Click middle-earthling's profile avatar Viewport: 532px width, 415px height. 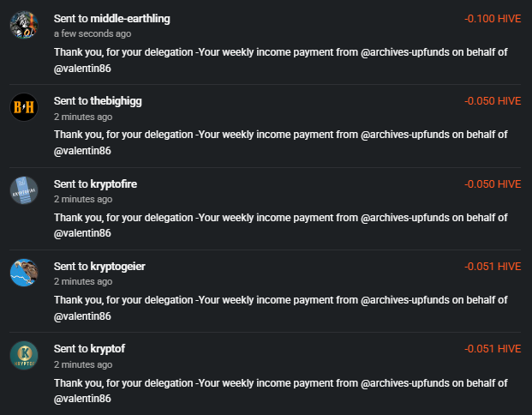point(24,26)
